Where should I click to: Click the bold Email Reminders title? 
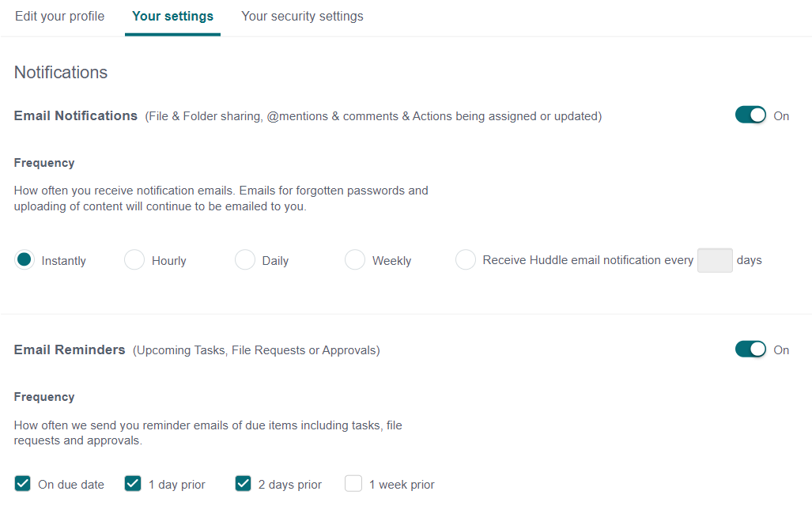70,349
